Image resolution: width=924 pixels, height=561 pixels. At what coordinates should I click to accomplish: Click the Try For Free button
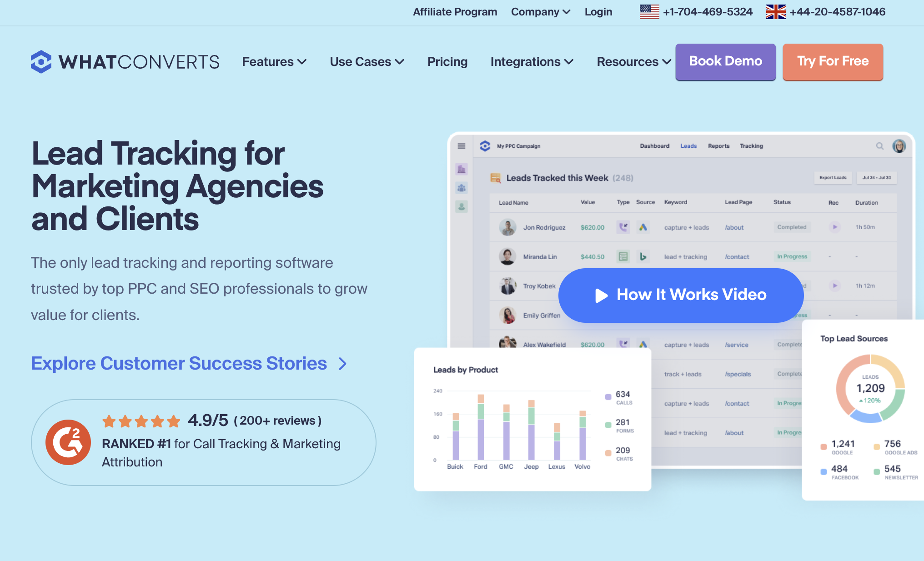833,62
